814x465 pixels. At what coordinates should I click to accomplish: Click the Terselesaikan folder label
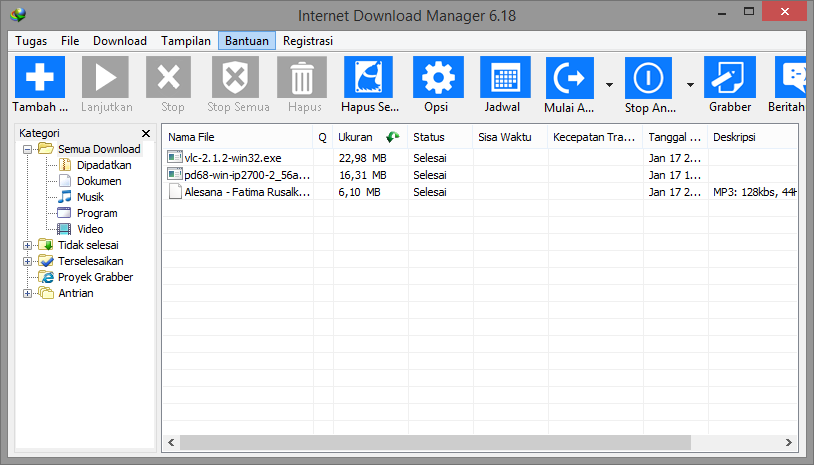coord(91,261)
